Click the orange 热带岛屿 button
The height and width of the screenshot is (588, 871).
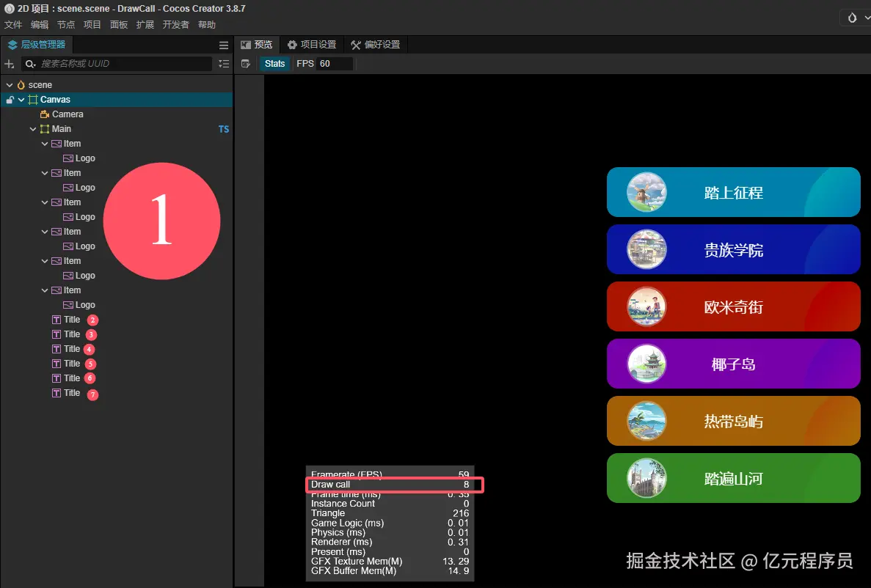coord(733,422)
